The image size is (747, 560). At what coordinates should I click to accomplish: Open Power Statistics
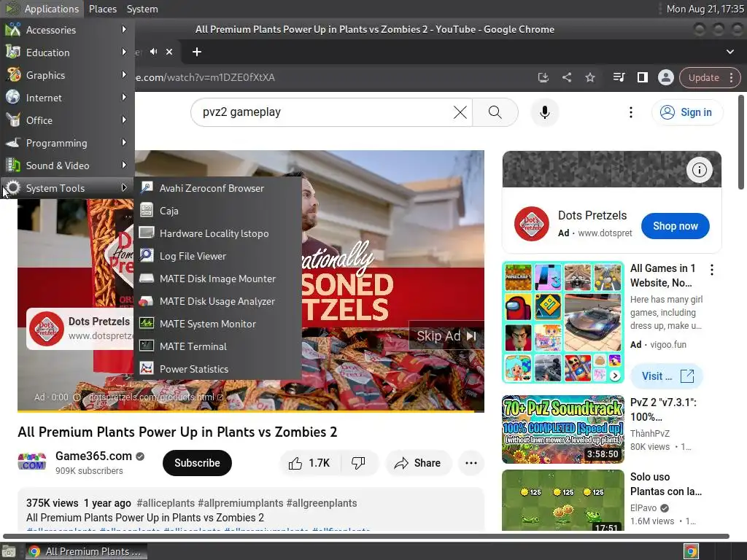click(217, 369)
